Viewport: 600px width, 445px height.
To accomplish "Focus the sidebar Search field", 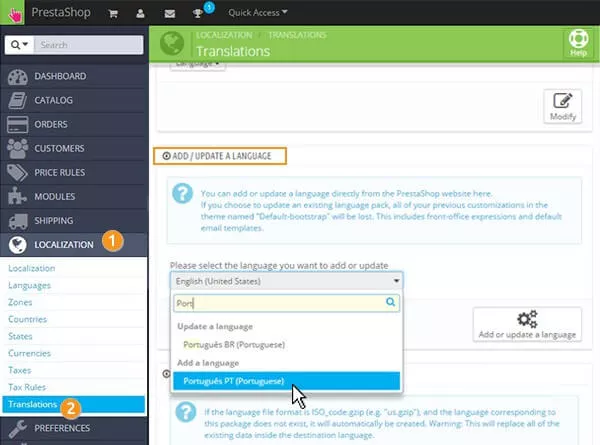I will (89, 45).
